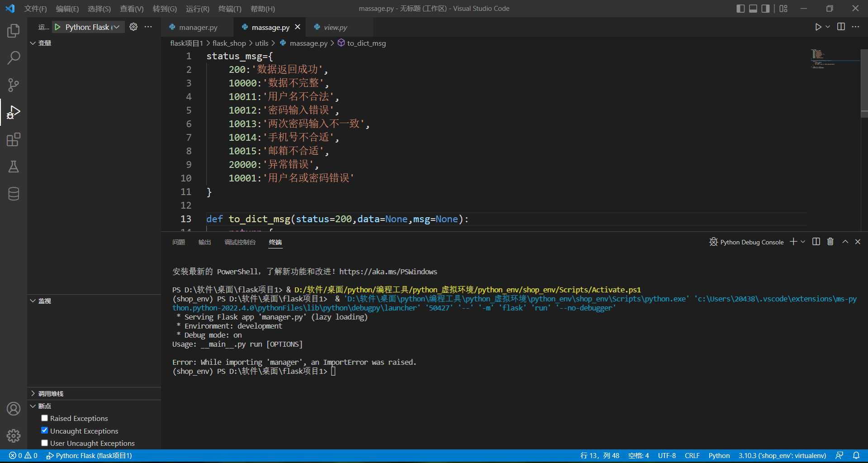Close the terminal panel
The image size is (868, 463).
(x=858, y=242)
